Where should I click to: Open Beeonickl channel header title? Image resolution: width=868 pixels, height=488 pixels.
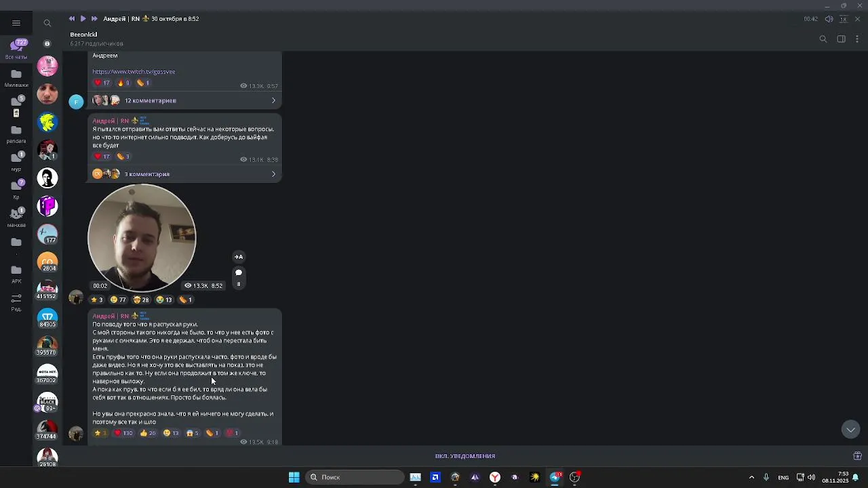tap(83, 35)
